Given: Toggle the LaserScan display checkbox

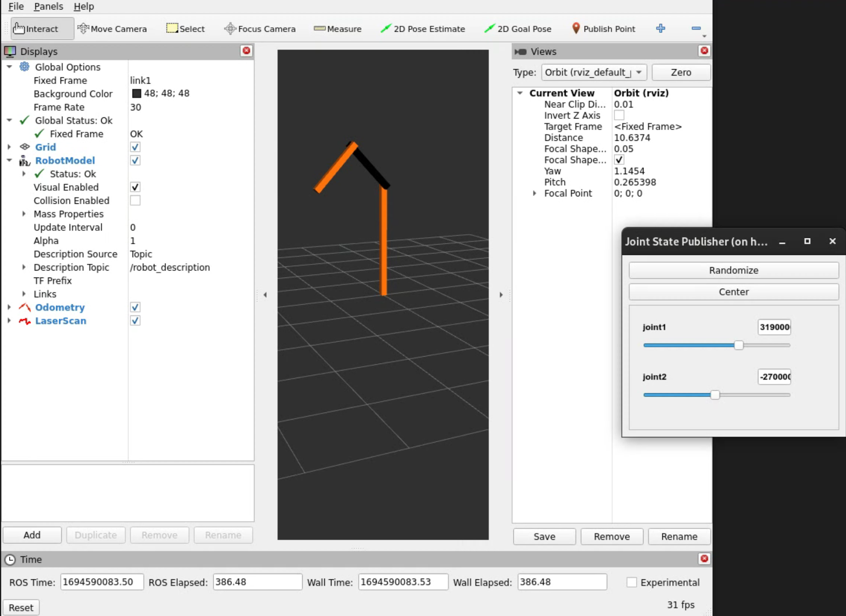Looking at the screenshot, I should pyautogui.click(x=135, y=320).
